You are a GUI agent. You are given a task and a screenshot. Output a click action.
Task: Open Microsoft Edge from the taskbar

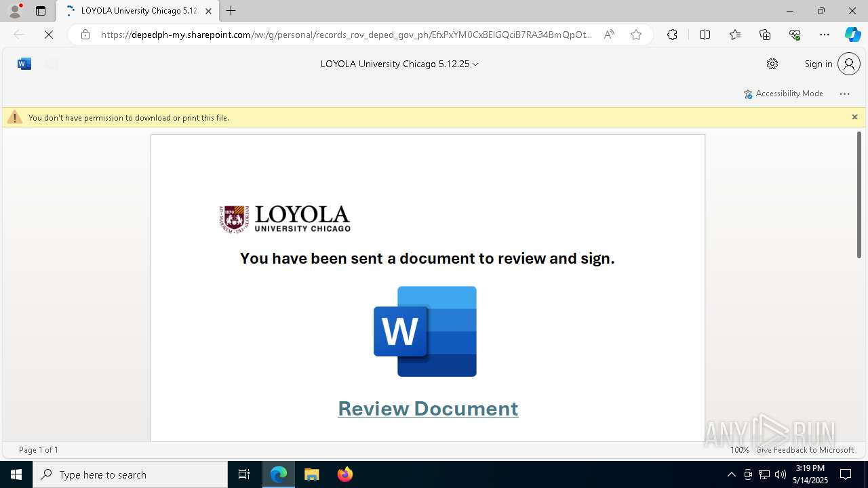click(279, 474)
